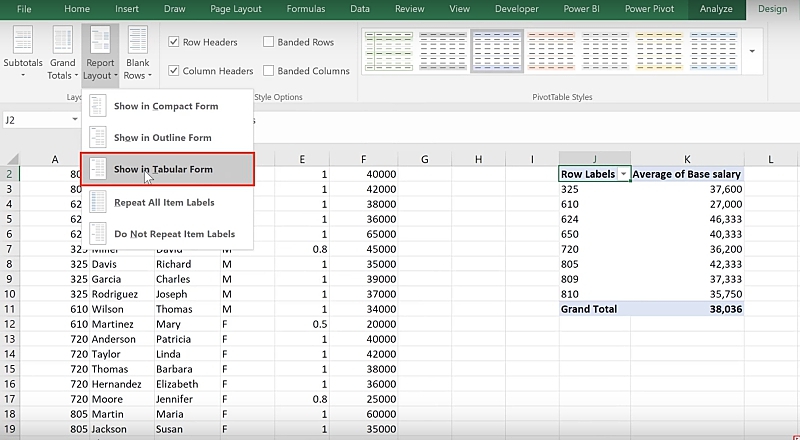Enable the Banded Rows checkbox

coord(269,42)
